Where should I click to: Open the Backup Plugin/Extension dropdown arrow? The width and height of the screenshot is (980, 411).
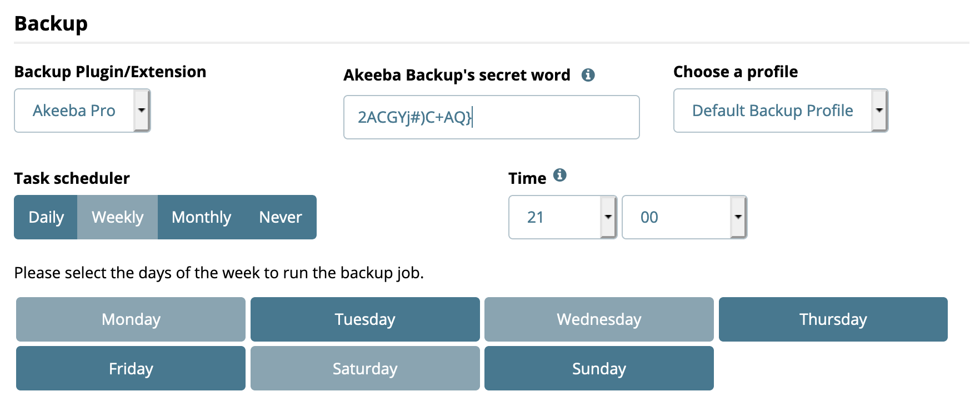[x=142, y=111]
